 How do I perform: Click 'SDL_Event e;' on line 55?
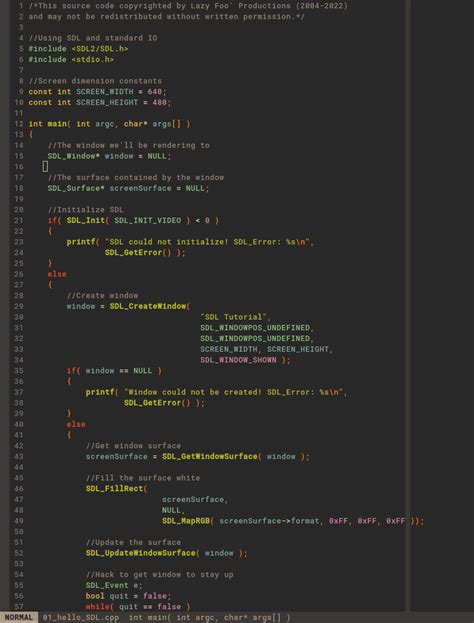coord(114,585)
